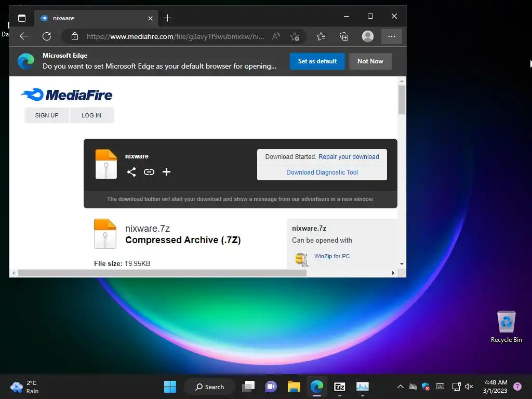
Task: Click the nixware title in download box
Action: coord(137,156)
